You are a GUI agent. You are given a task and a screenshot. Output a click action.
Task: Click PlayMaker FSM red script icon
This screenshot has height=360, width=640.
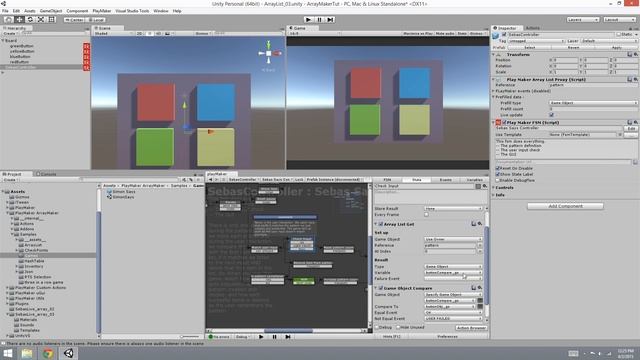click(x=498, y=122)
